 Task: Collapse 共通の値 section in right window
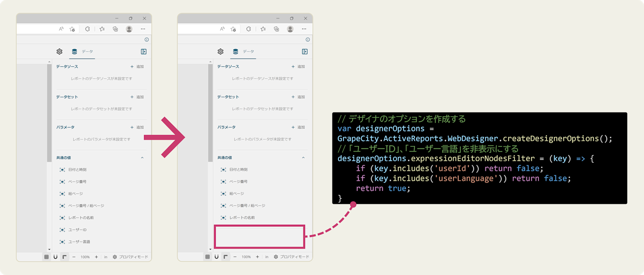pos(303,158)
